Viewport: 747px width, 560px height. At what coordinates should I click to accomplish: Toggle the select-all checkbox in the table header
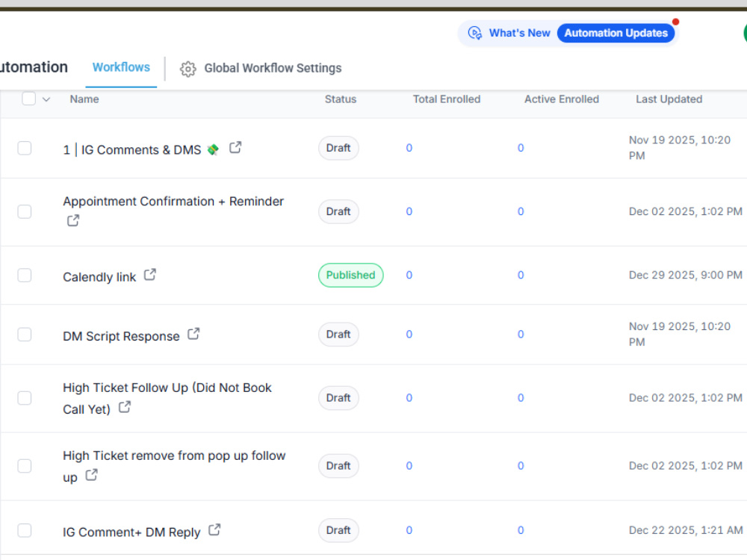click(x=29, y=99)
